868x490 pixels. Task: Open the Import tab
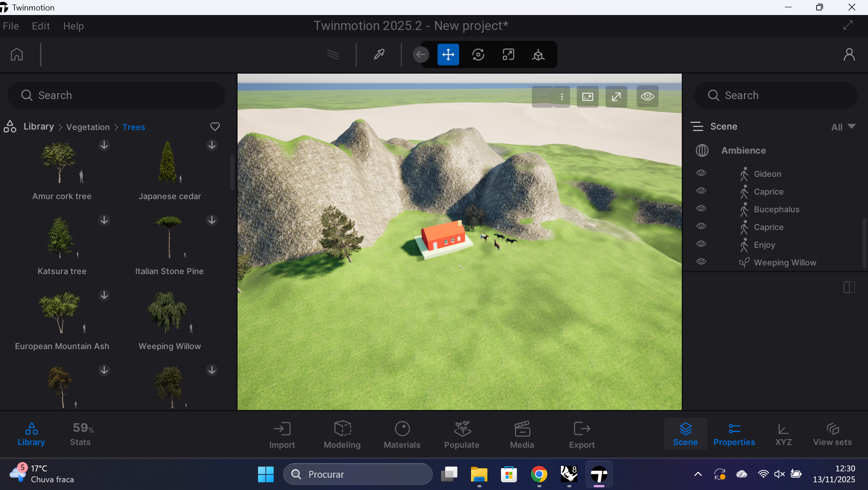click(x=282, y=435)
